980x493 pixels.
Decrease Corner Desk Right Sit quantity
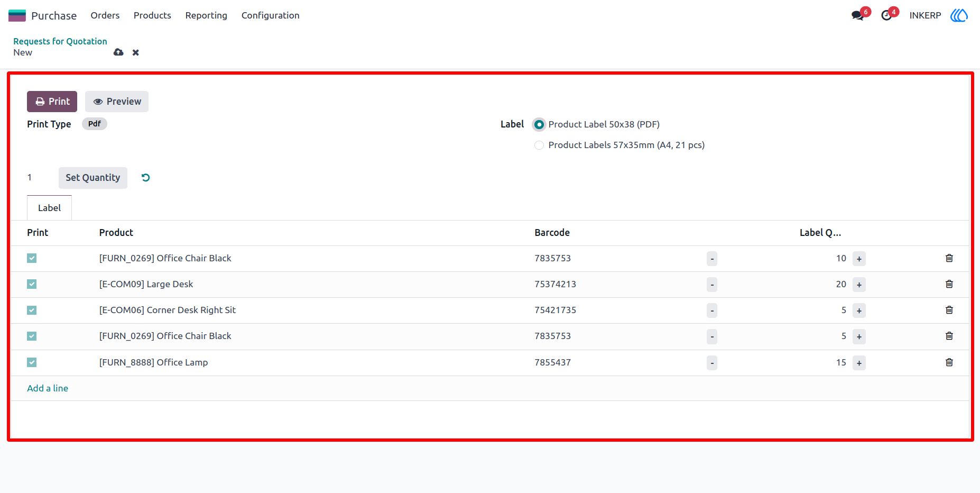pyautogui.click(x=712, y=311)
